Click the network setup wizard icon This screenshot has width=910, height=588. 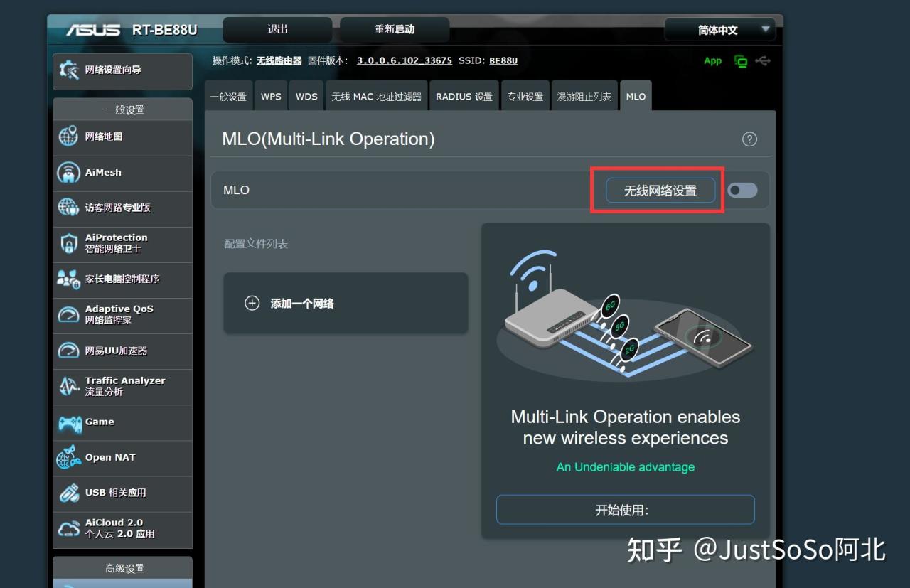pos(69,70)
